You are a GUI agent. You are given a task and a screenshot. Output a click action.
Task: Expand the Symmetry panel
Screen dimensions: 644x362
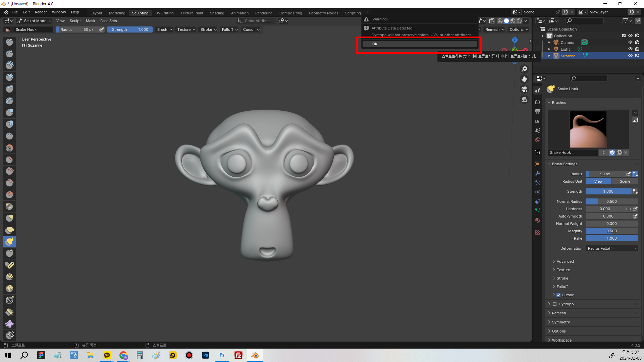point(560,322)
